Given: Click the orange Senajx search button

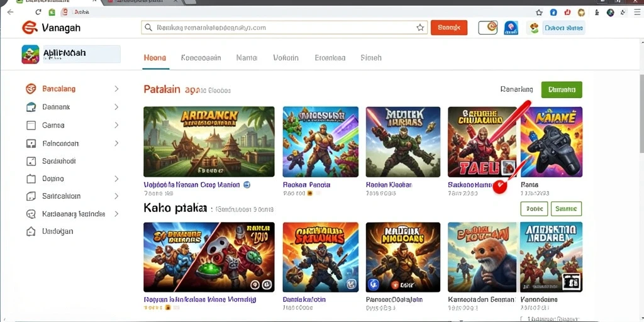Looking at the screenshot, I should pos(449,28).
